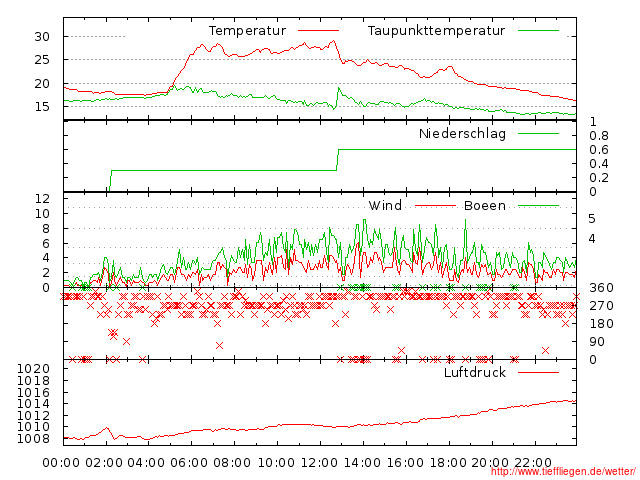Click the 6 wind speed axis value
640x480 pixels.
(46, 244)
